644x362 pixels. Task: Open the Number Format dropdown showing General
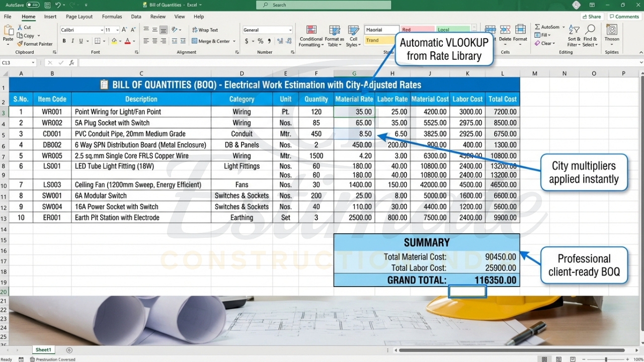click(x=267, y=30)
